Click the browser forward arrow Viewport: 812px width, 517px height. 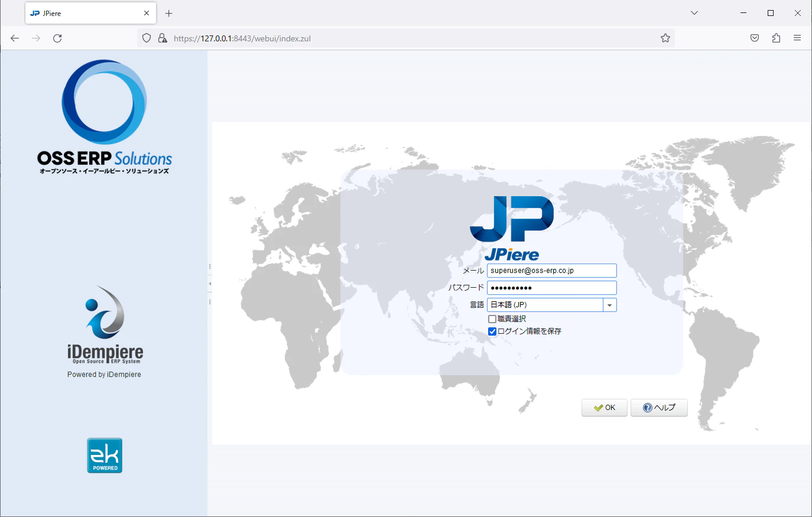click(x=36, y=38)
